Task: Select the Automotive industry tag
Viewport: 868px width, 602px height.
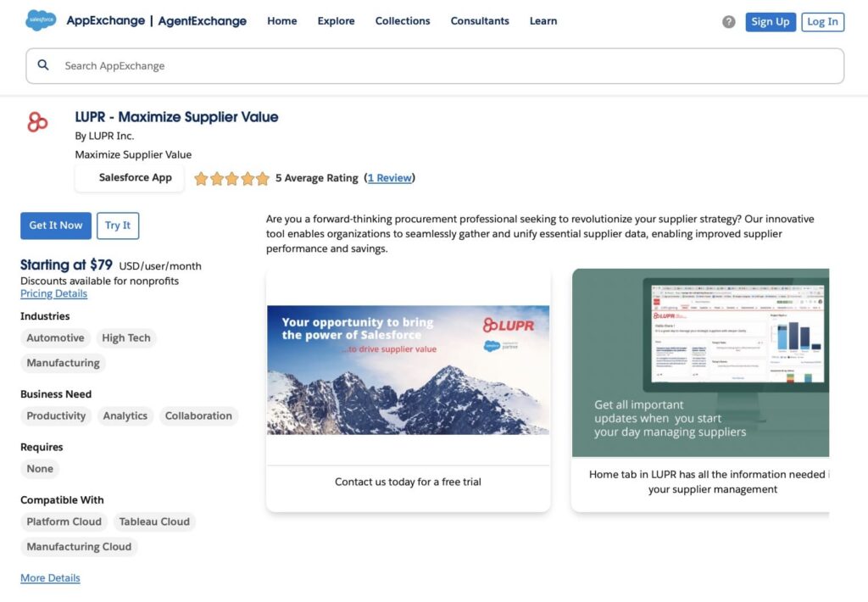Action: click(54, 337)
